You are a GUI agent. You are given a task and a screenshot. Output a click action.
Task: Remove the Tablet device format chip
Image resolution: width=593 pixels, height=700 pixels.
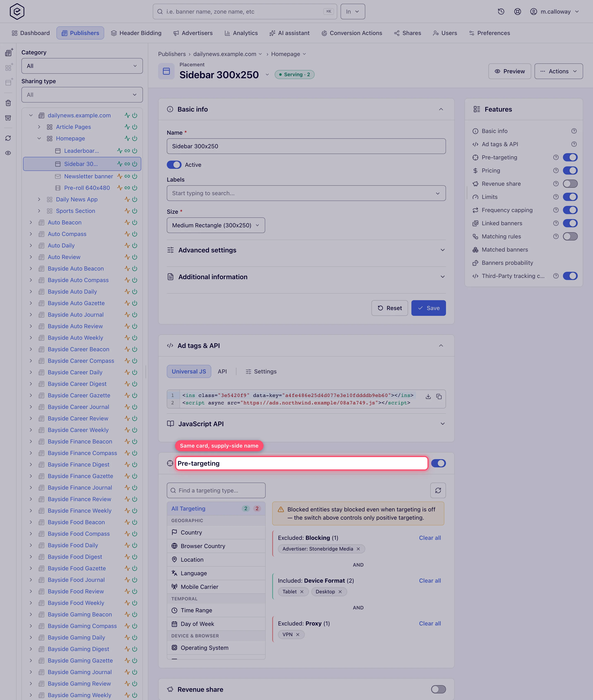(x=302, y=592)
